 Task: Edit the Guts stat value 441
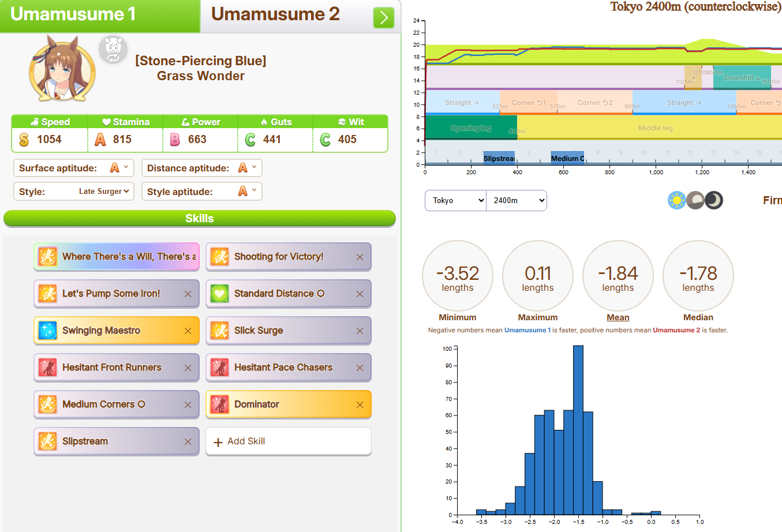[x=272, y=140]
